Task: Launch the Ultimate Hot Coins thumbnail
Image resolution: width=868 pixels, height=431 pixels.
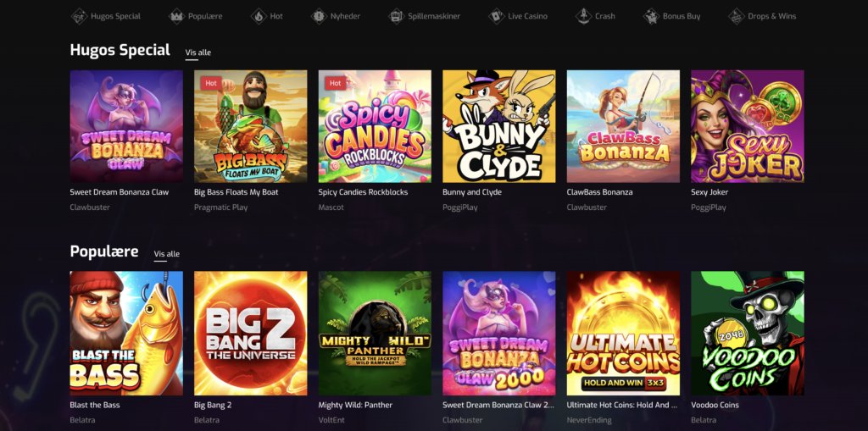Action: [x=623, y=333]
